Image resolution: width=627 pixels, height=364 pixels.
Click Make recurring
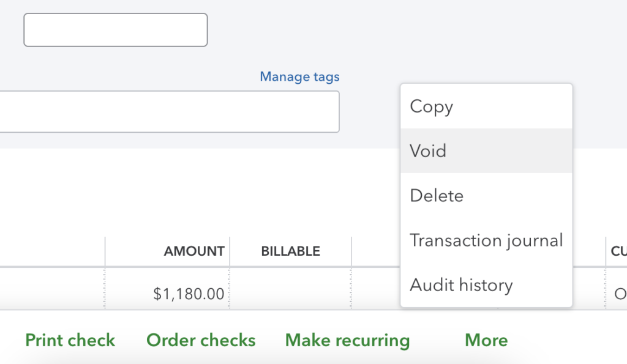coord(347,340)
